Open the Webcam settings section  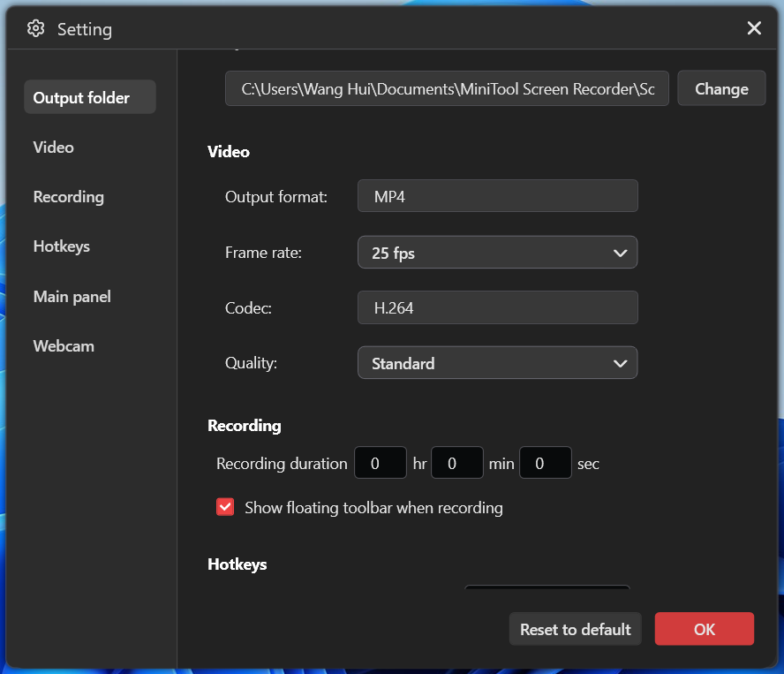click(63, 345)
